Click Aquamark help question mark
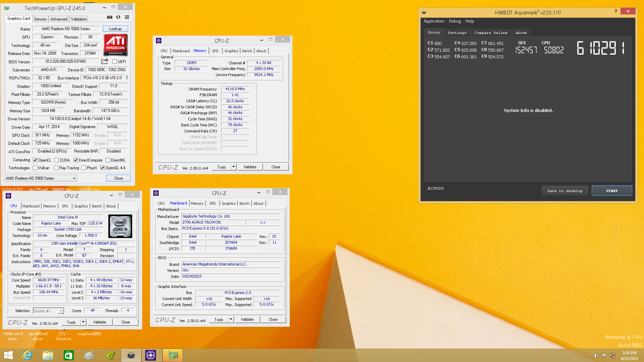This screenshot has width=644, height=362. (615, 11)
